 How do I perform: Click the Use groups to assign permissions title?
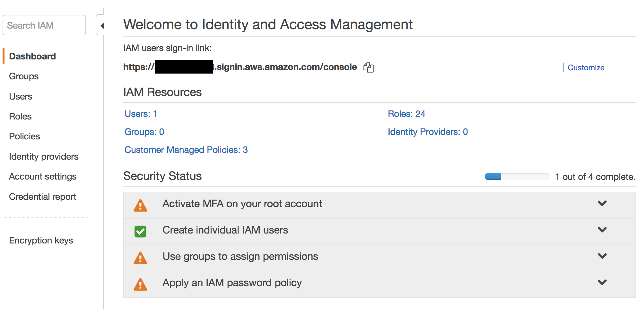pyautogui.click(x=240, y=256)
